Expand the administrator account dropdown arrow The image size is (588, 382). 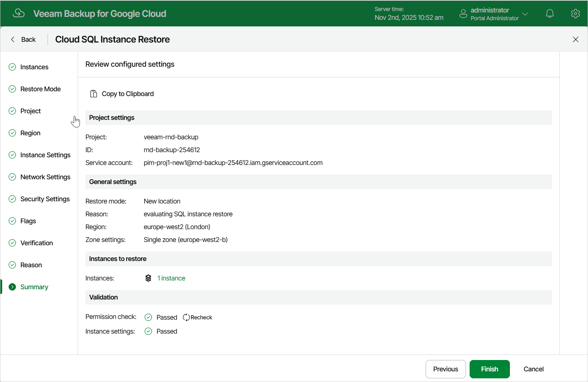[x=525, y=14]
